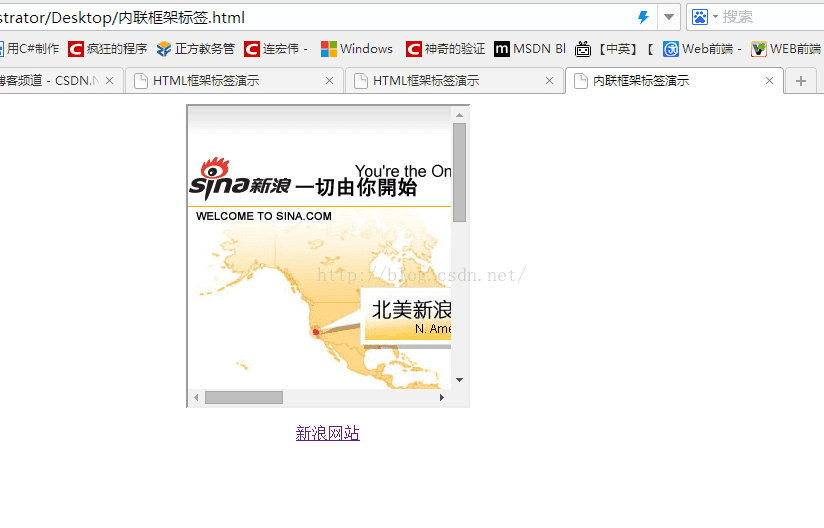Close the first HTML框架标签演示 tab
This screenshot has height=528, width=824.
pyautogui.click(x=329, y=80)
